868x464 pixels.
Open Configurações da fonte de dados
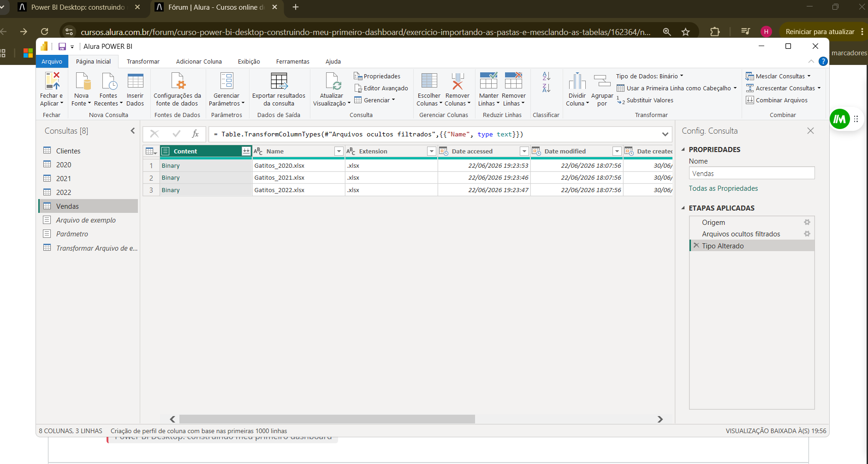pyautogui.click(x=177, y=89)
